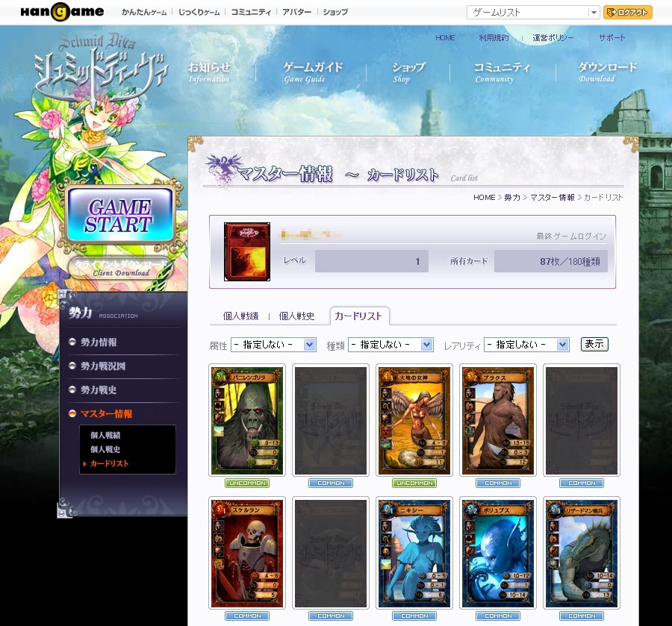The height and width of the screenshot is (626, 672).
Task: Click HOME in breadcrumb trail
Action: coord(485,198)
